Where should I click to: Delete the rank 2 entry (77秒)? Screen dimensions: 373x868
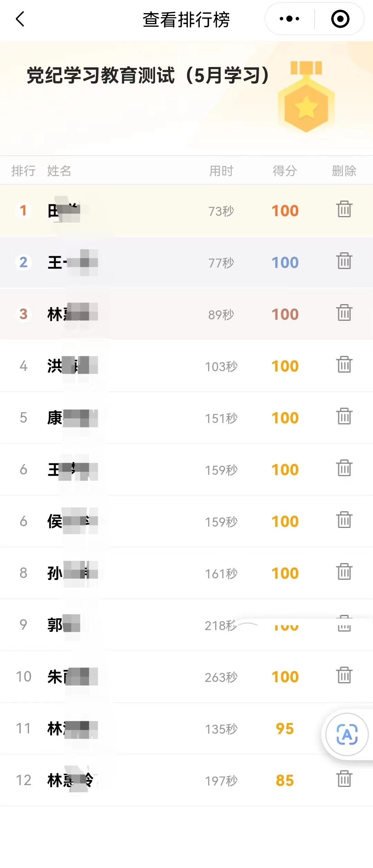pyautogui.click(x=344, y=261)
